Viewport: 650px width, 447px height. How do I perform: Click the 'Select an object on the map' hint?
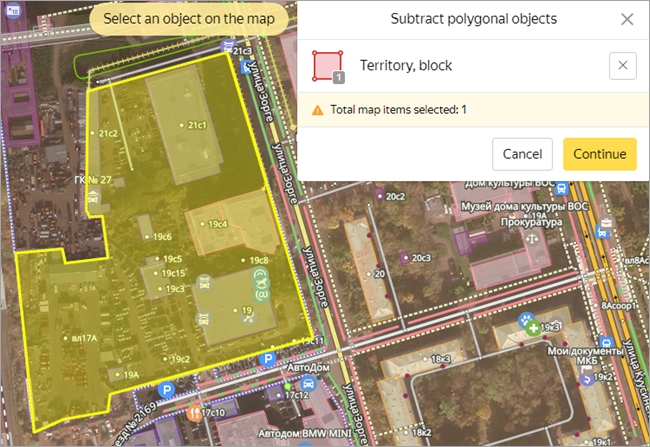(189, 18)
